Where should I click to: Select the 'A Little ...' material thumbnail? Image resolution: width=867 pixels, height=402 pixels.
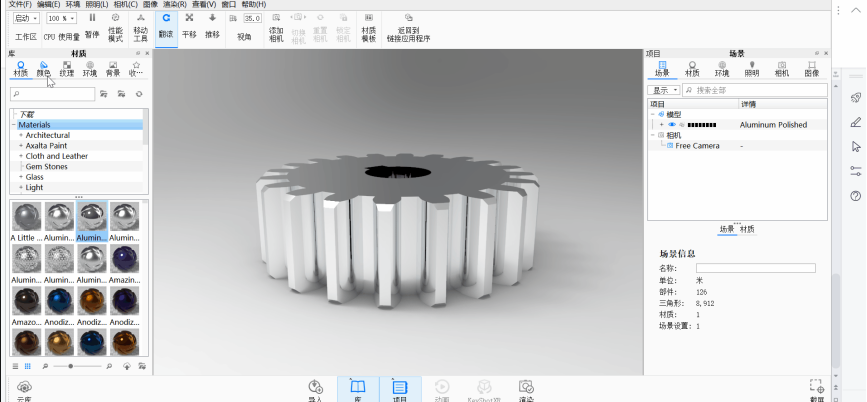coord(26,222)
